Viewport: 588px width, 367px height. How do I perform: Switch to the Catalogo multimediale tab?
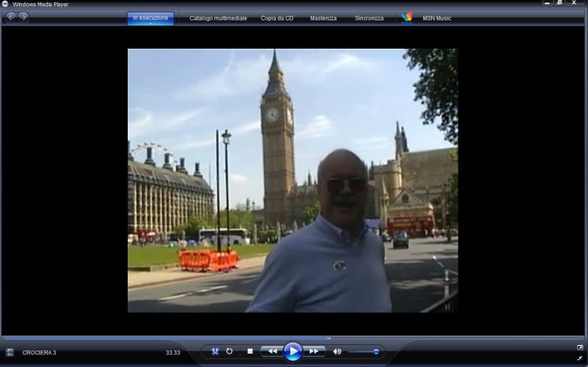click(x=218, y=18)
